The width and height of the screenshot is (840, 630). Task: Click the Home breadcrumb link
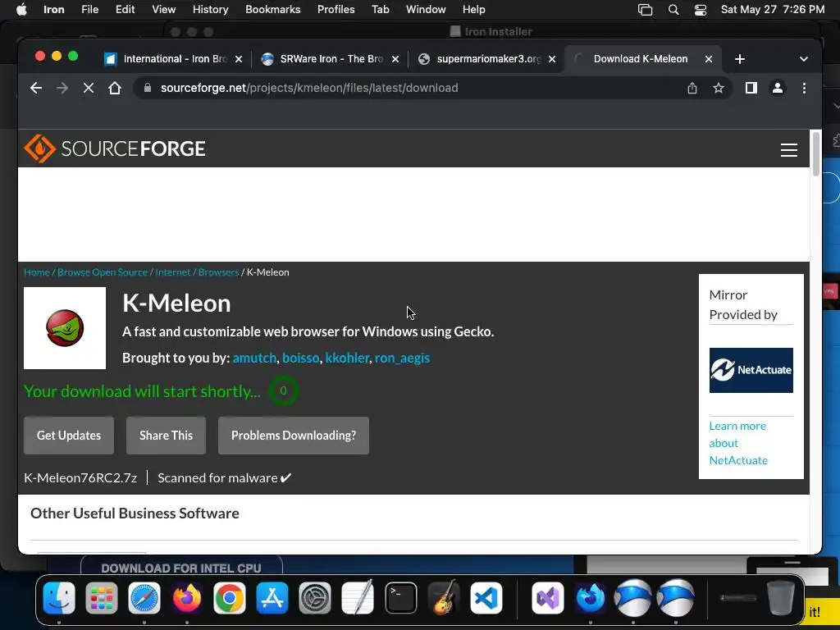pos(36,272)
